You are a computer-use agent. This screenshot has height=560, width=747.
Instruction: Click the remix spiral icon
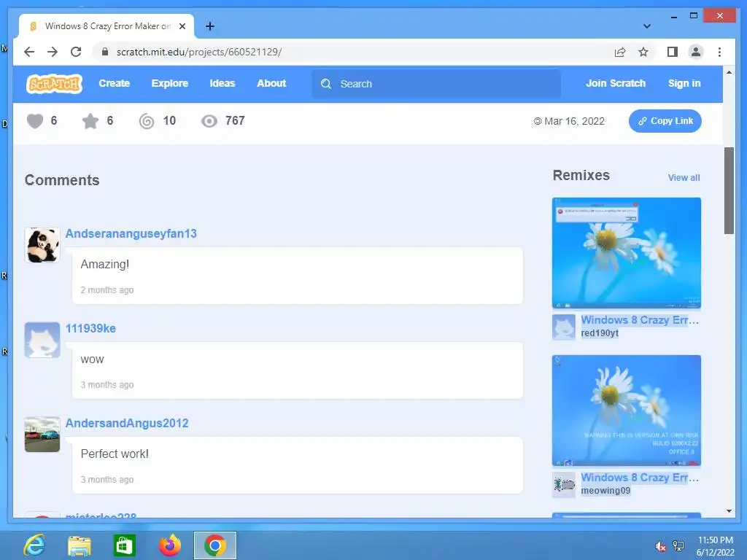pyautogui.click(x=147, y=121)
